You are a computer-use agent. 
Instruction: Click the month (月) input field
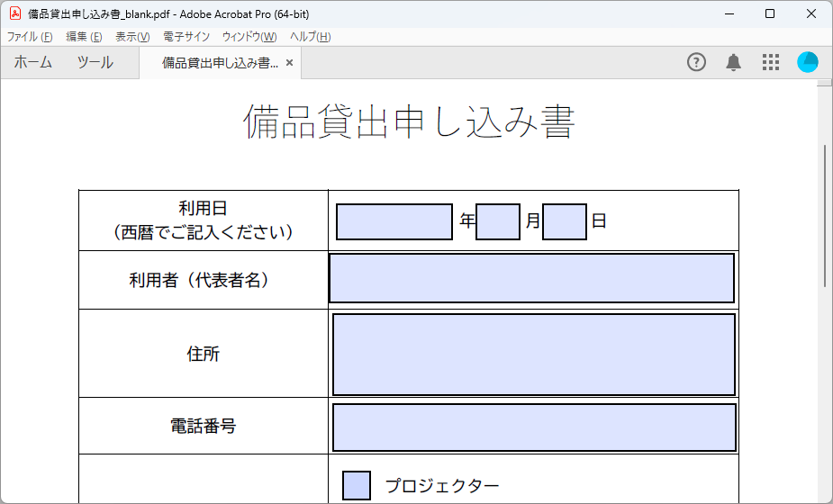(498, 221)
